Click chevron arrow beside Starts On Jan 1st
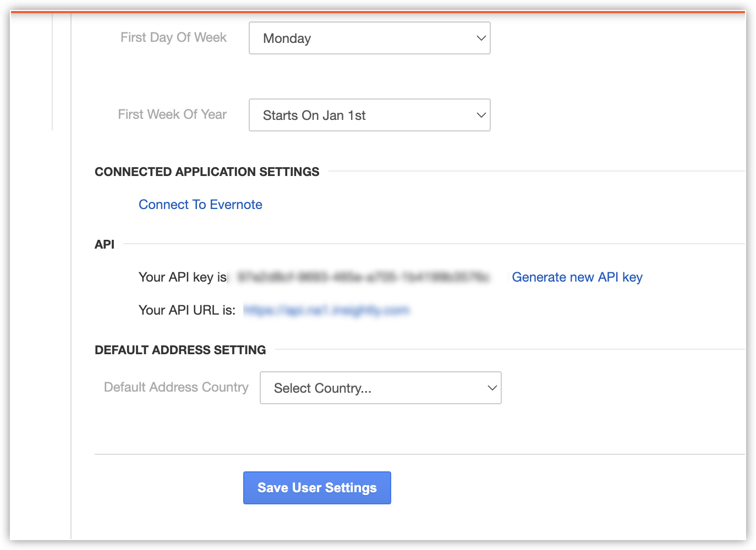The height and width of the screenshot is (550, 756). 481,115
